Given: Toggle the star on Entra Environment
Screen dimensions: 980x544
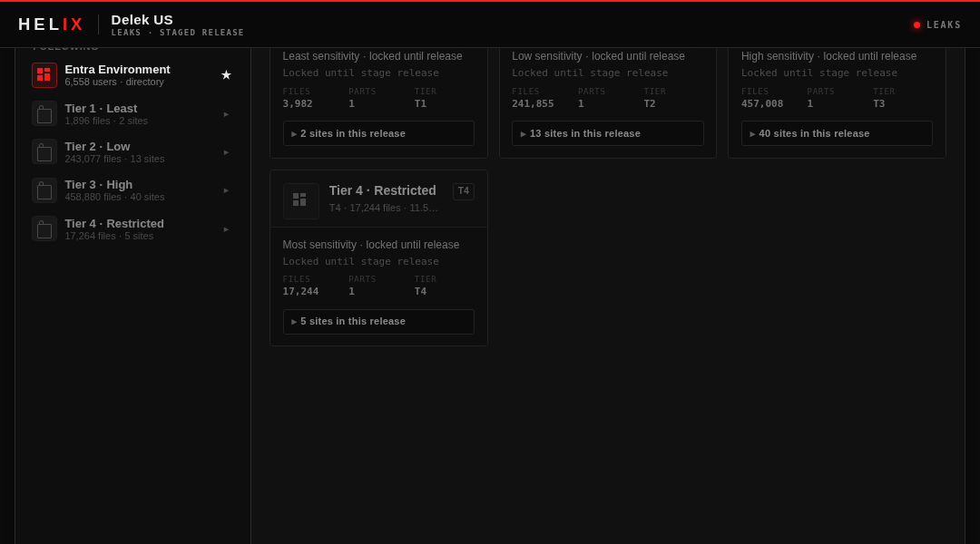Looking at the screenshot, I should tap(226, 75).
